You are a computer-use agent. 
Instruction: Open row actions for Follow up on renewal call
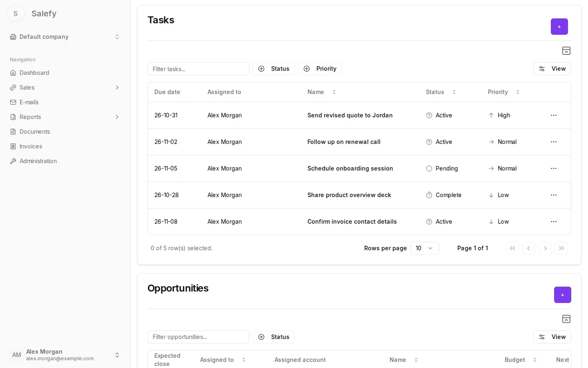click(554, 142)
